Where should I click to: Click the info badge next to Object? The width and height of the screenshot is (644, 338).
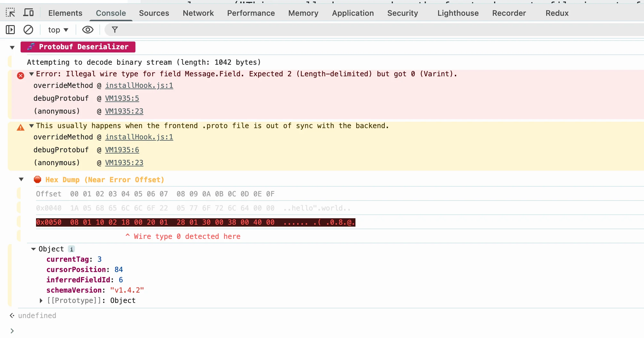(x=71, y=249)
